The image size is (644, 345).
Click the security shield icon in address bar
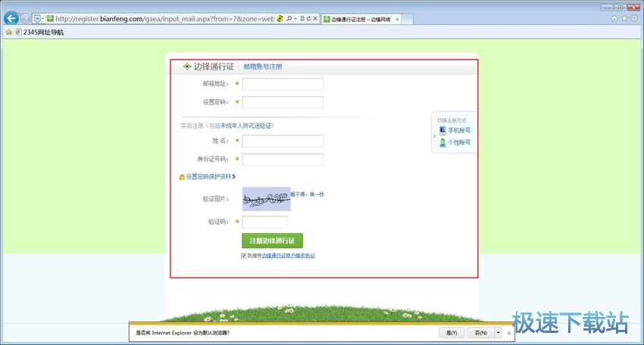pos(37,18)
